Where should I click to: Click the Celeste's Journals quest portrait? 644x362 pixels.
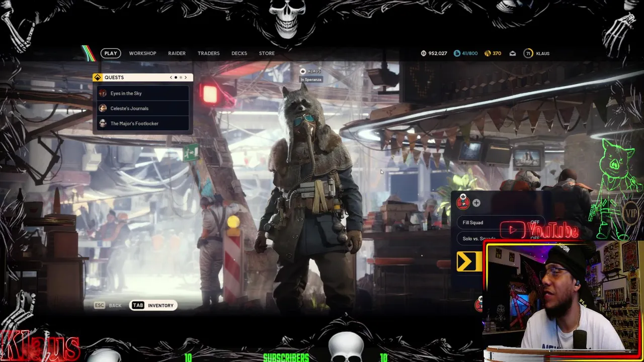point(103,108)
